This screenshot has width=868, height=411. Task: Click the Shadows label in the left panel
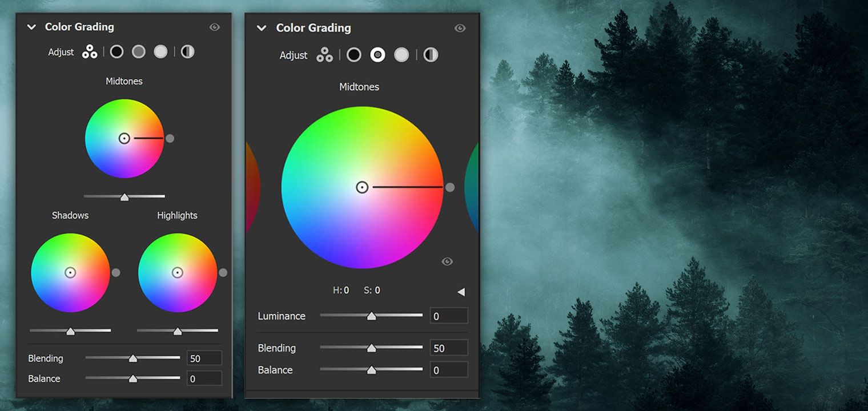70,215
